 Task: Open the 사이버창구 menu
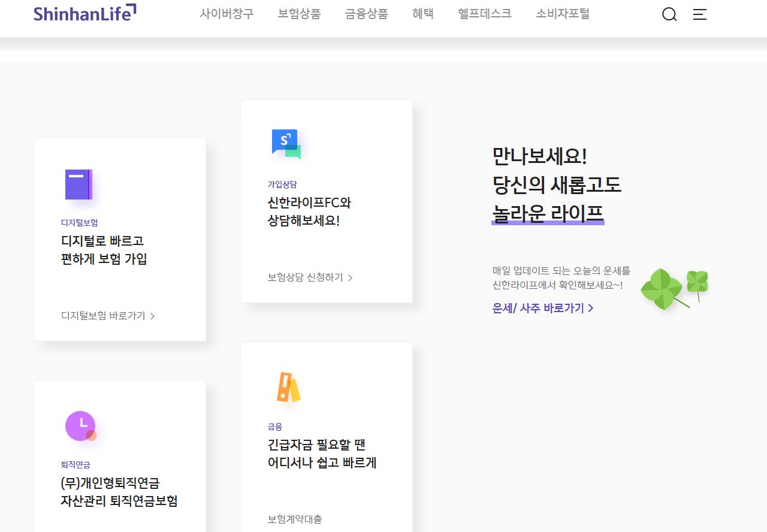pos(227,14)
